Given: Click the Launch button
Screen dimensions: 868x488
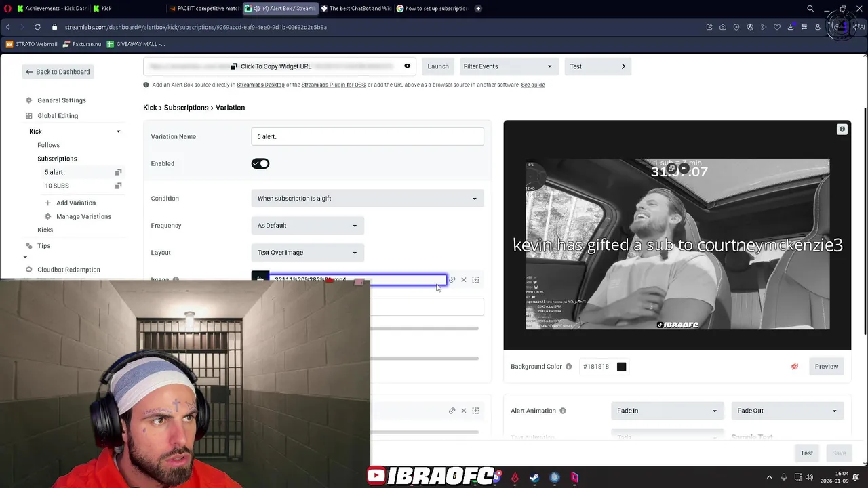Looking at the screenshot, I should (x=438, y=66).
